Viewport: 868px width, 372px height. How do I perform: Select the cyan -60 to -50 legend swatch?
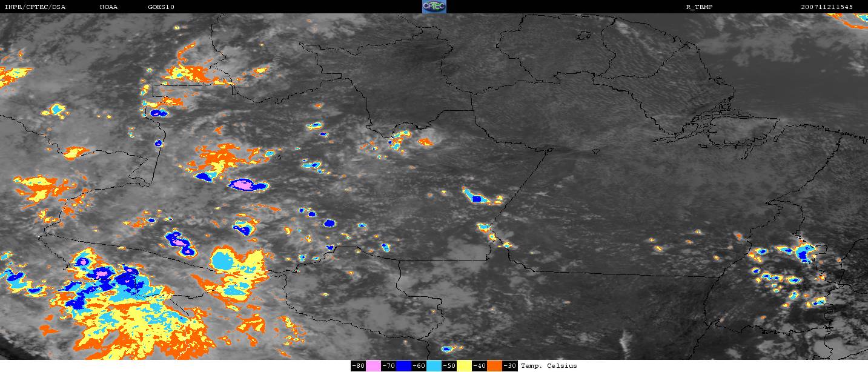tap(434, 366)
